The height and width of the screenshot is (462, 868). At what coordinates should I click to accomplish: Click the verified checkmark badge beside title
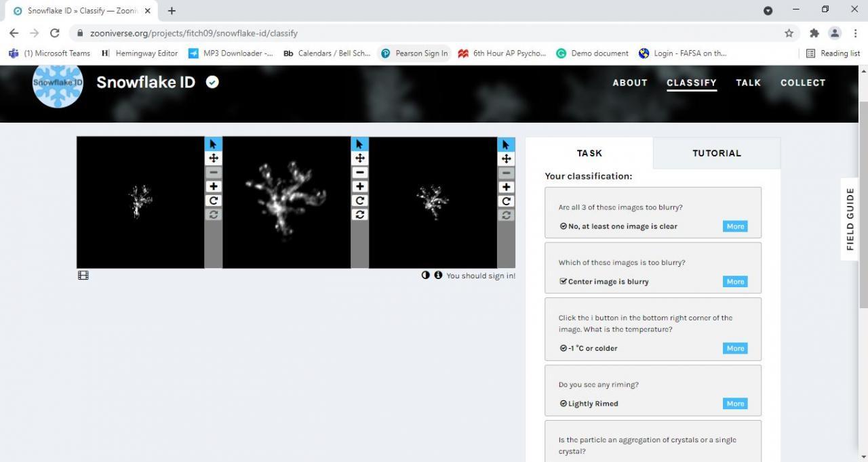[x=212, y=82]
